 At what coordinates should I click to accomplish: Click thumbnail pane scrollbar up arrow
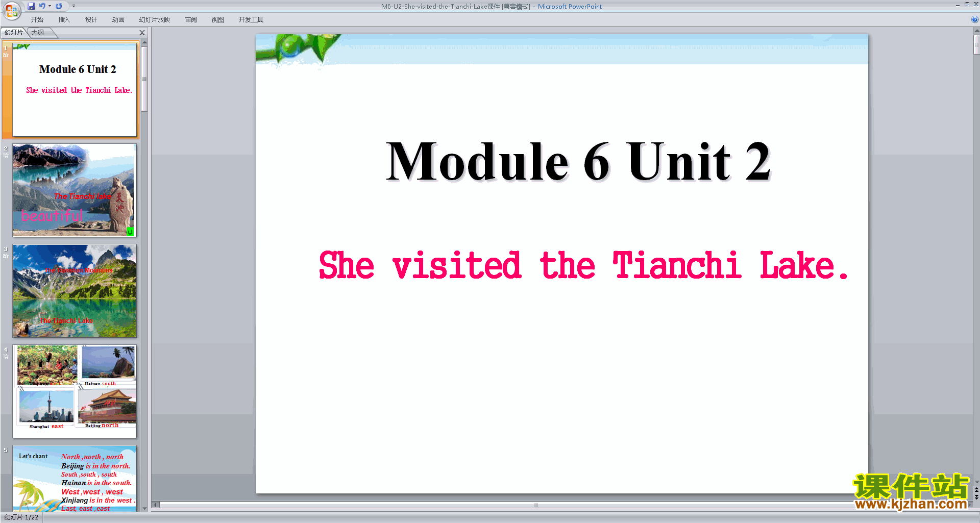pyautogui.click(x=144, y=43)
